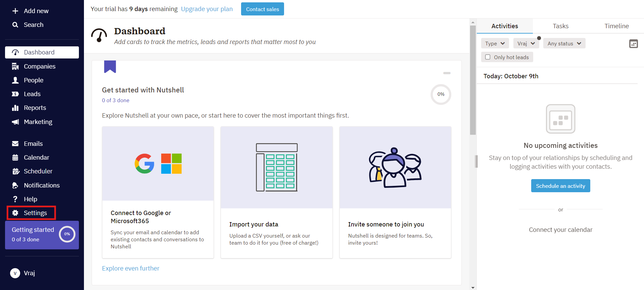Click the bookmark icon on the Get started card
Viewport: 644px width, 290px height.
[110, 67]
